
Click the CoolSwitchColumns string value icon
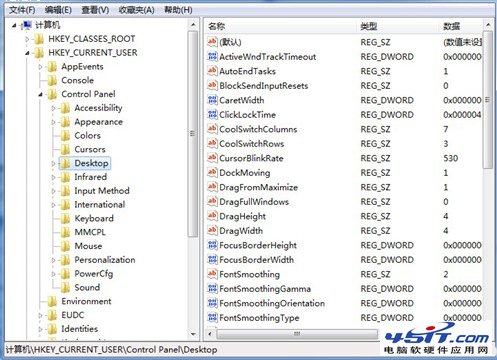pyautogui.click(x=212, y=129)
